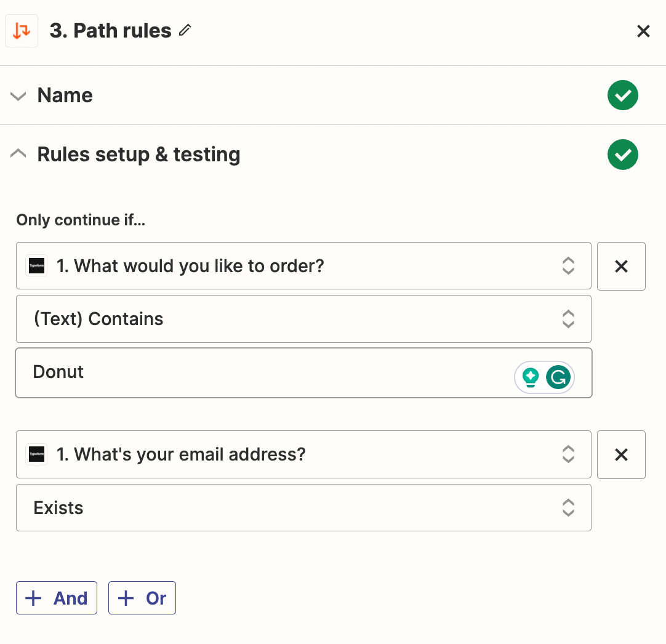Click the lightbulb suggestion icon in Donut field
The height and width of the screenshot is (644, 666).
[x=530, y=377]
